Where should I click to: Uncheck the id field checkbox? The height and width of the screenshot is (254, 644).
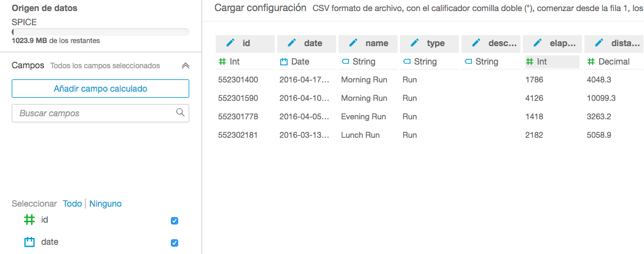175,221
